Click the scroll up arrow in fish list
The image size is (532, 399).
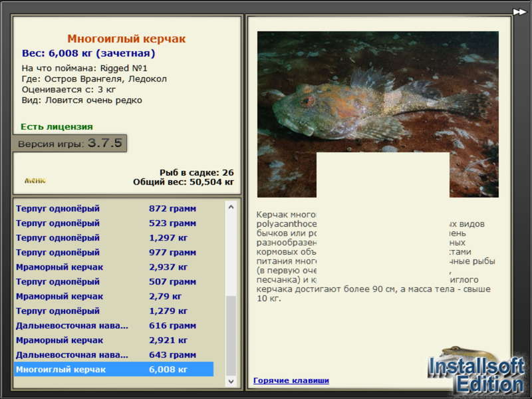tap(231, 207)
